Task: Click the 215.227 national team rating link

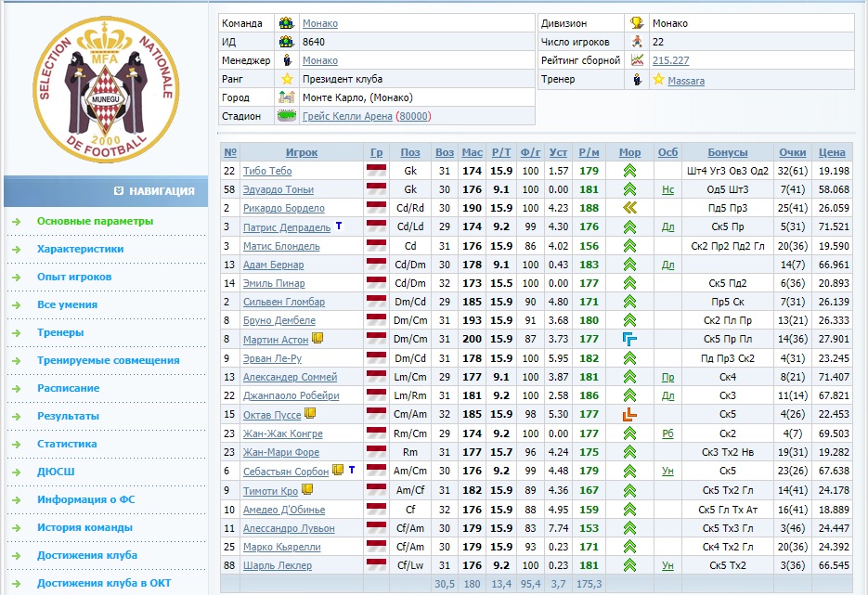Action: click(670, 60)
